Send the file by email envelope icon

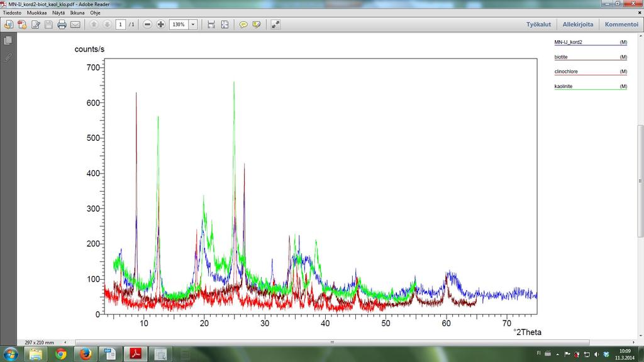coord(75,25)
